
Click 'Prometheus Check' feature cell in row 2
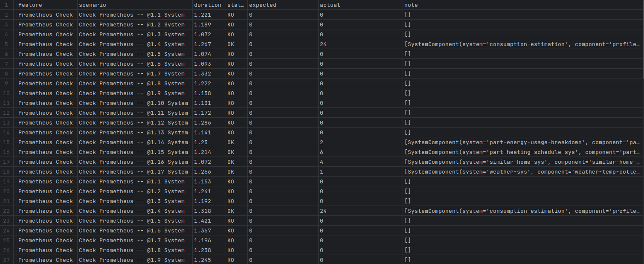point(46,15)
